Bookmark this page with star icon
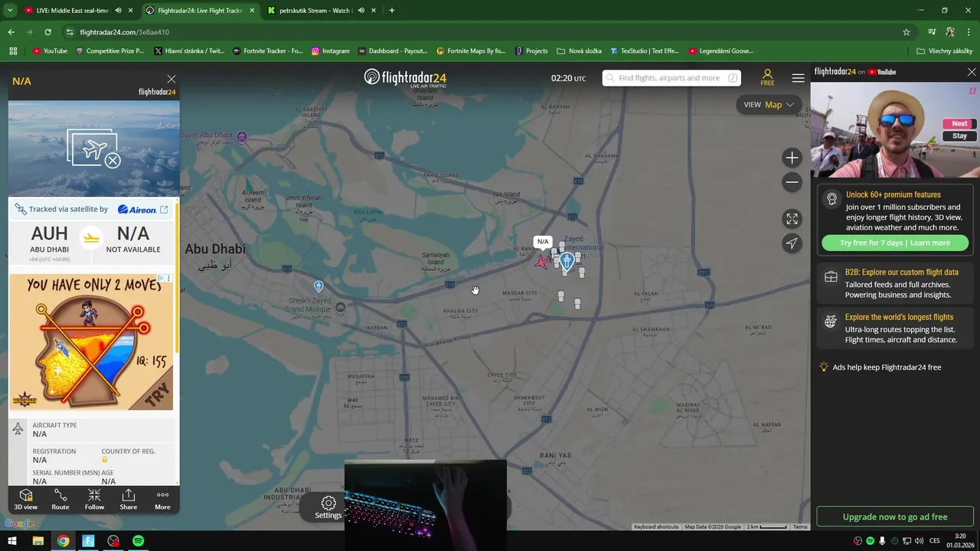The image size is (980, 551). point(906,32)
